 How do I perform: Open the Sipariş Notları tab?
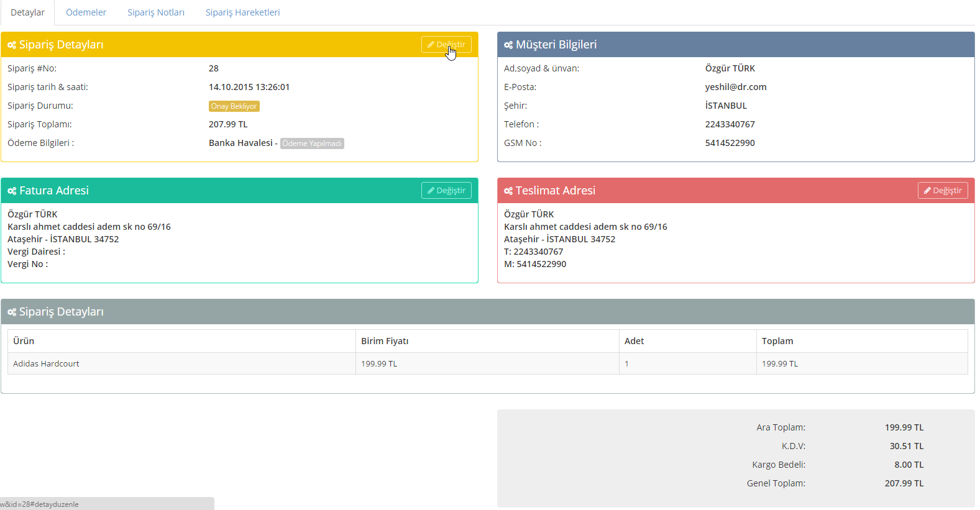(156, 12)
